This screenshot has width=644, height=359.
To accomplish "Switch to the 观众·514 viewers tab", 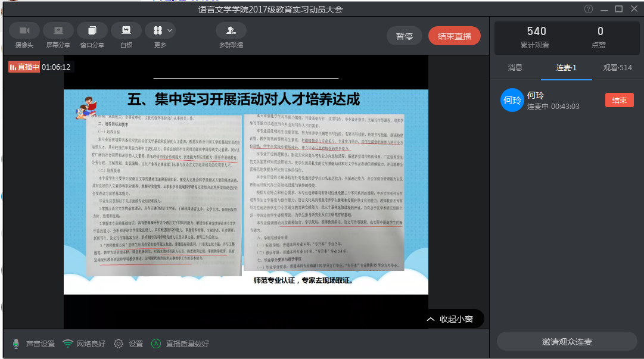I will pos(617,68).
